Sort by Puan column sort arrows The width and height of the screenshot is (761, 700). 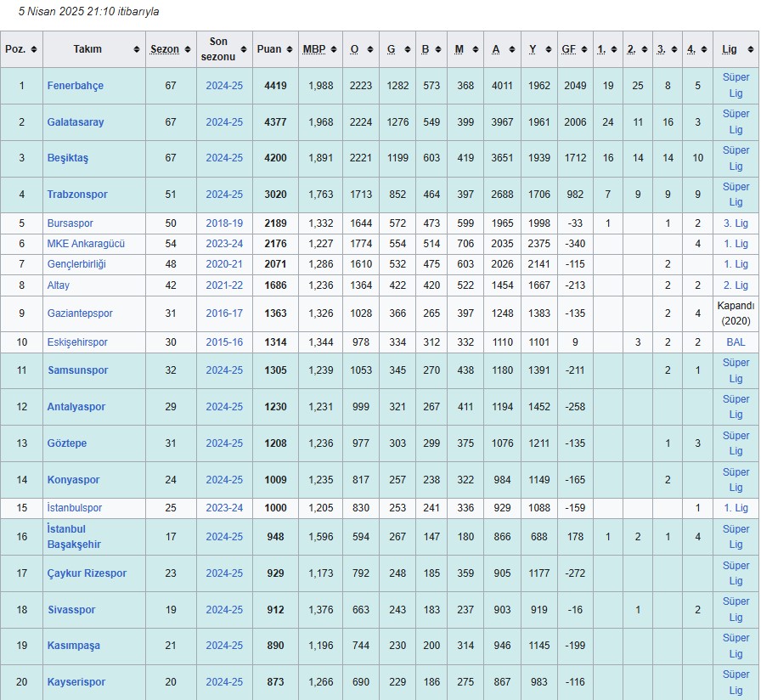290,49
